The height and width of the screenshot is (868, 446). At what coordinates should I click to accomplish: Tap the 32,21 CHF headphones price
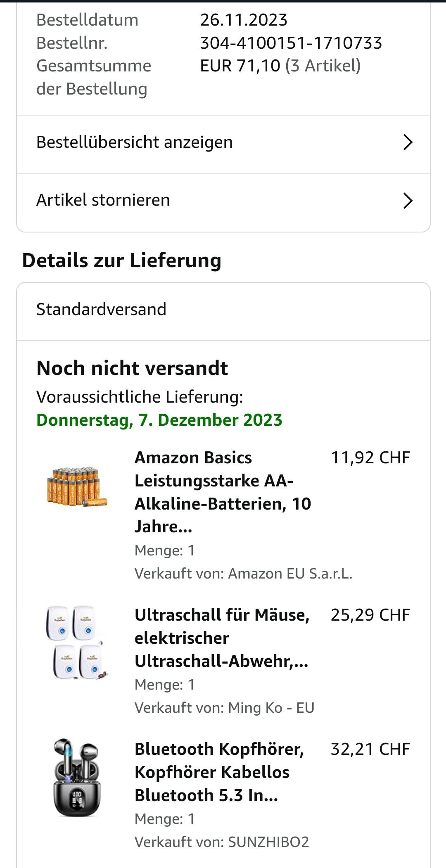pos(370,749)
